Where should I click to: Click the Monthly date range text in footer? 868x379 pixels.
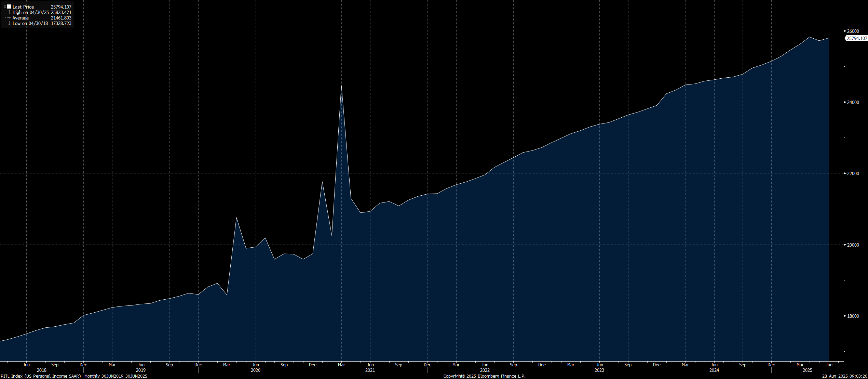pos(116,376)
